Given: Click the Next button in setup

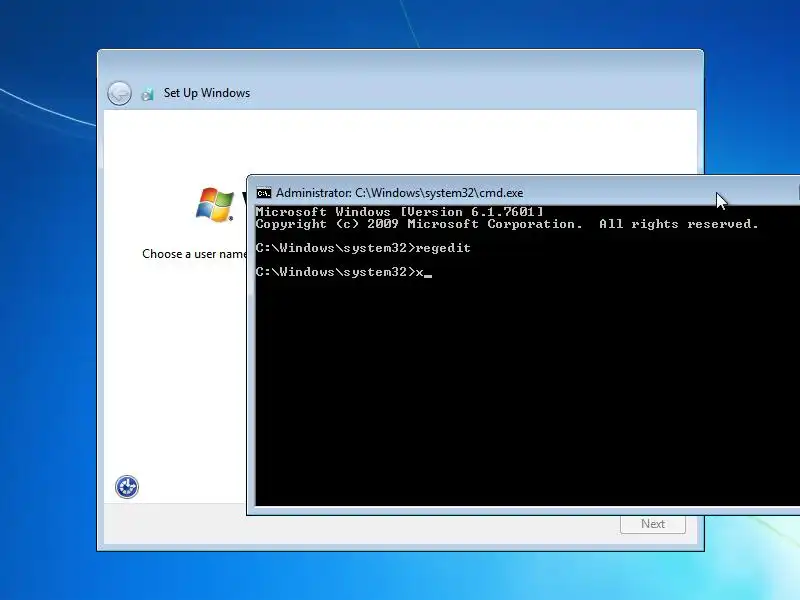Looking at the screenshot, I should pyautogui.click(x=653, y=524).
